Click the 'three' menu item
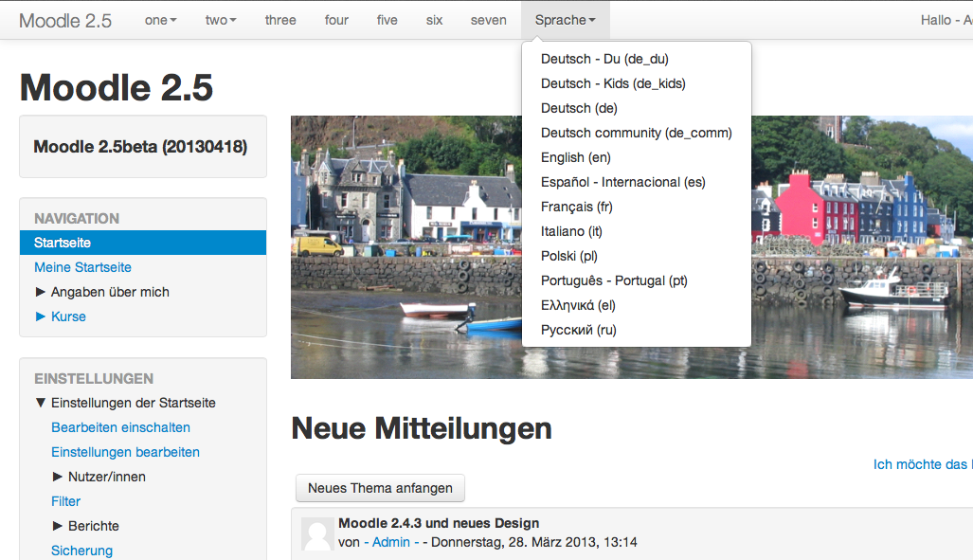973x560 pixels. 280,21
